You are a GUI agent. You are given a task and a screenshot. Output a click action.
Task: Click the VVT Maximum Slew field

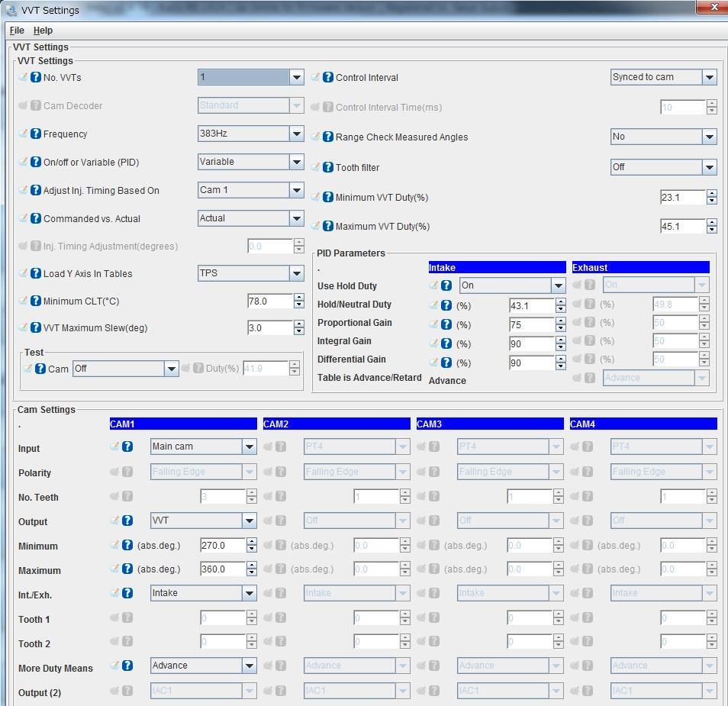click(x=270, y=328)
